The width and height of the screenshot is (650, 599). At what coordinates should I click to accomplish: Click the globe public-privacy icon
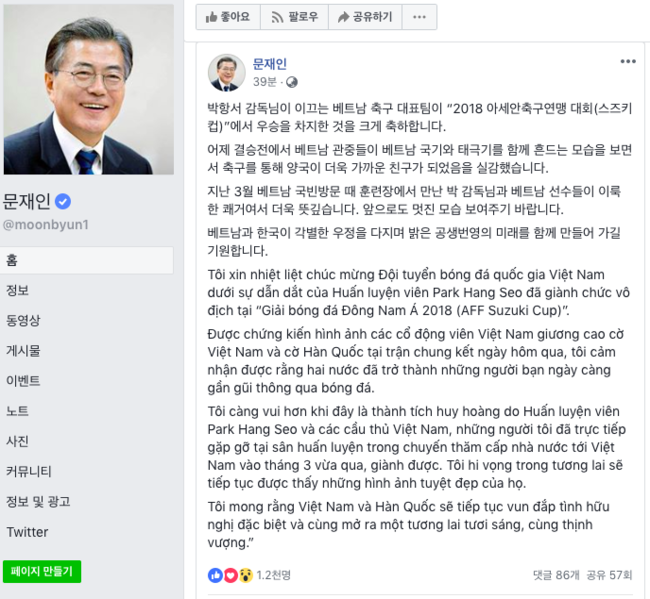click(x=291, y=82)
